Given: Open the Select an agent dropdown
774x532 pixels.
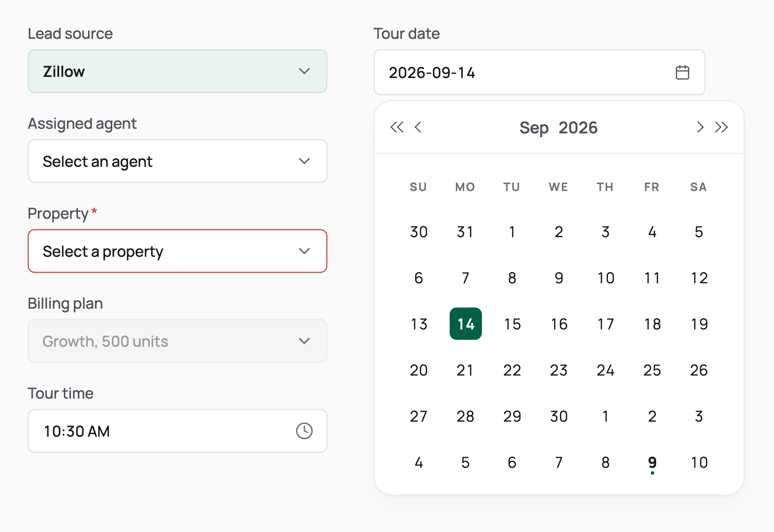Looking at the screenshot, I should (x=178, y=161).
